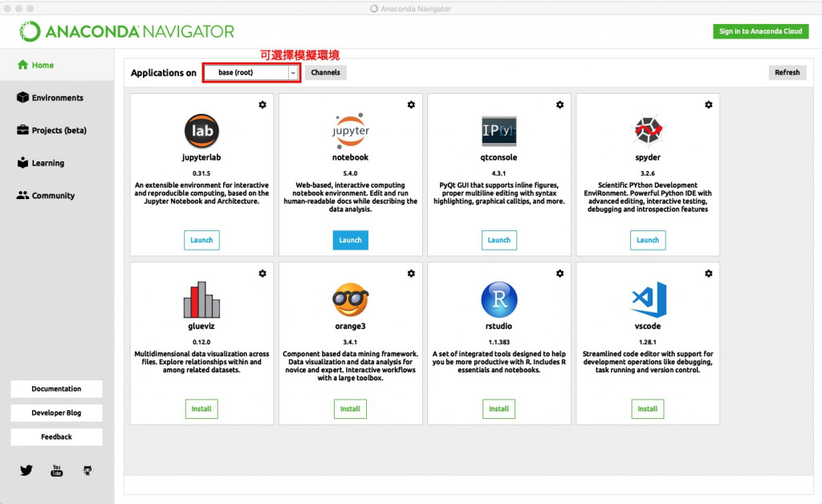This screenshot has width=822, height=504.
Task: Click Sign in to Anaconda Cloud
Action: [761, 31]
